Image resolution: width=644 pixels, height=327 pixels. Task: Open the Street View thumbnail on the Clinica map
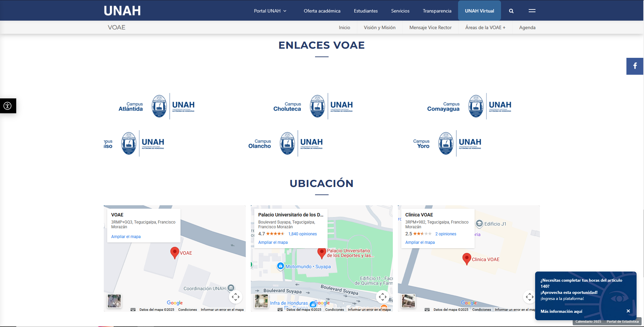click(408, 301)
